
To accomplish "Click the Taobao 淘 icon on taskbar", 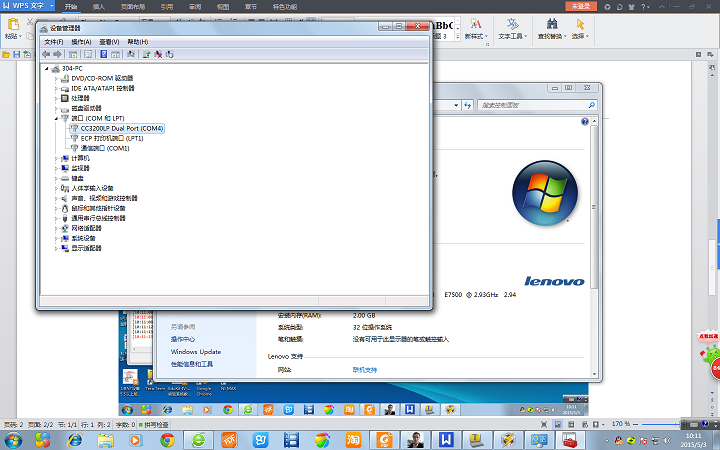I will pyautogui.click(x=353, y=440).
